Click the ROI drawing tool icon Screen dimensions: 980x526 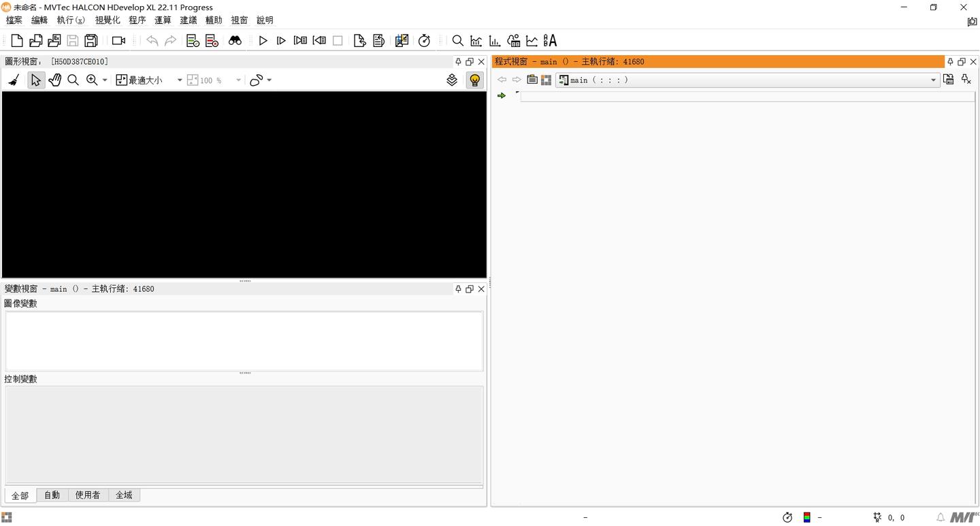tap(256, 80)
